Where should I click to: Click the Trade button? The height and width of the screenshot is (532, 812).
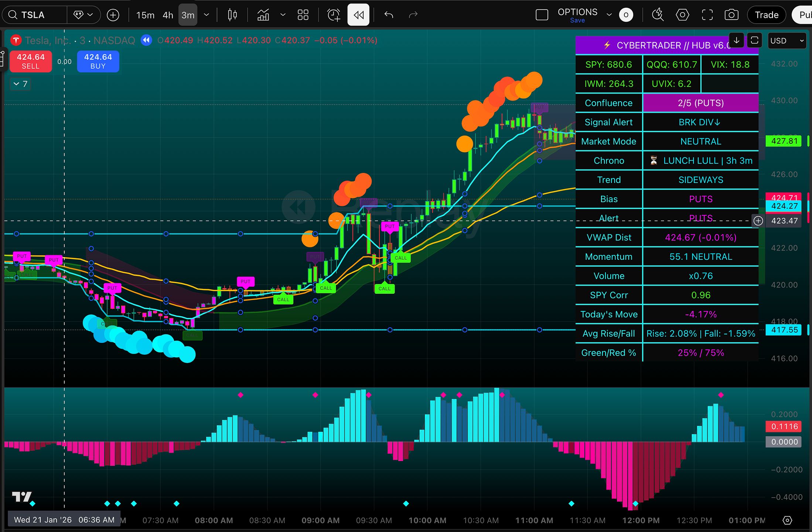click(x=767, y=15)
